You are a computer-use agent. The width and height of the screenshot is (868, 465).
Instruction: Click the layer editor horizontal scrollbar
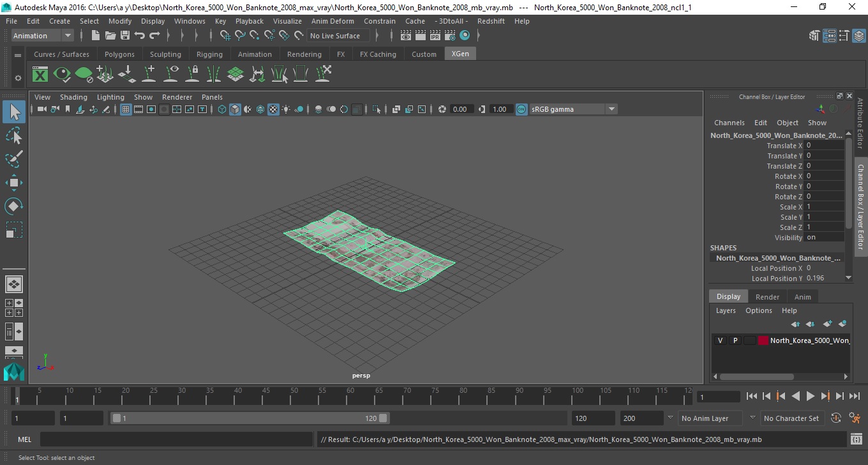(x=757, y=377)
